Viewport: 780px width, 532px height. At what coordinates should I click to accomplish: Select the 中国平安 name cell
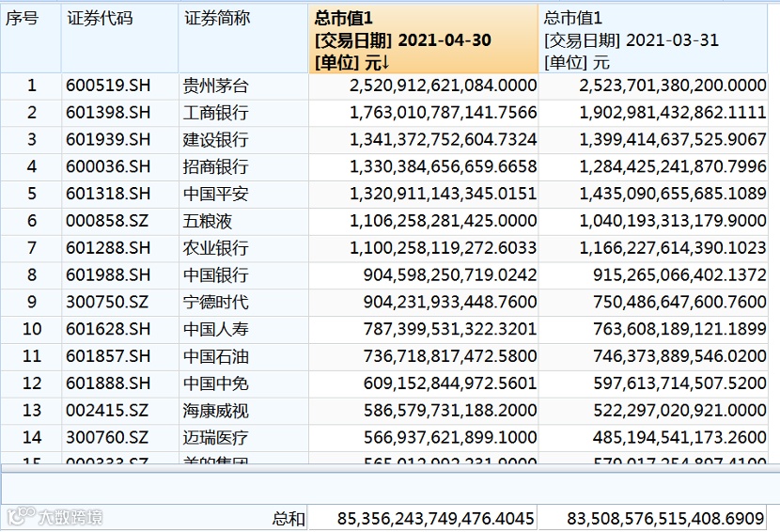215,194
